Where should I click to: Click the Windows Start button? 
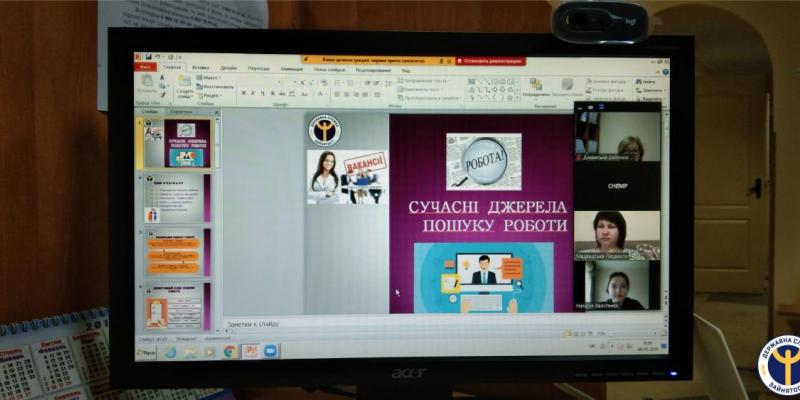[x=146, y=352]
